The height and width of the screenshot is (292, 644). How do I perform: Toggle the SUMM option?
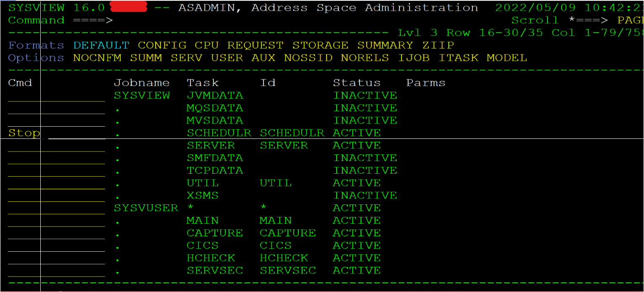click(146, 57)
